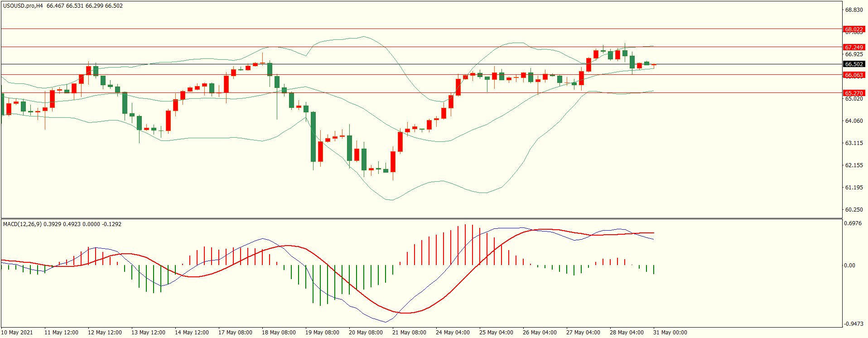Click the 0.00 MACD zero level value

click(850, 266)
